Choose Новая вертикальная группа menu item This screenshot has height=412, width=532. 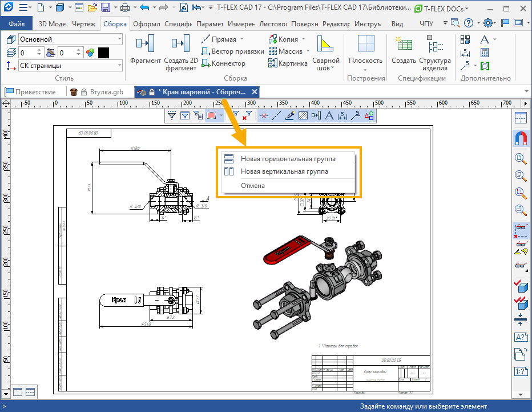pos(284,171)
